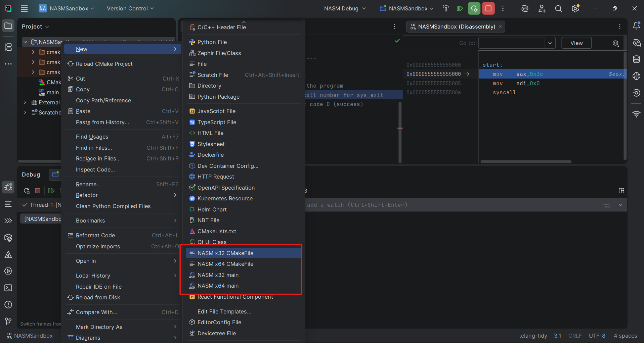Click the Go to address input field
The width and height of the screenshot is (644, 343).
tap(512, 43)
